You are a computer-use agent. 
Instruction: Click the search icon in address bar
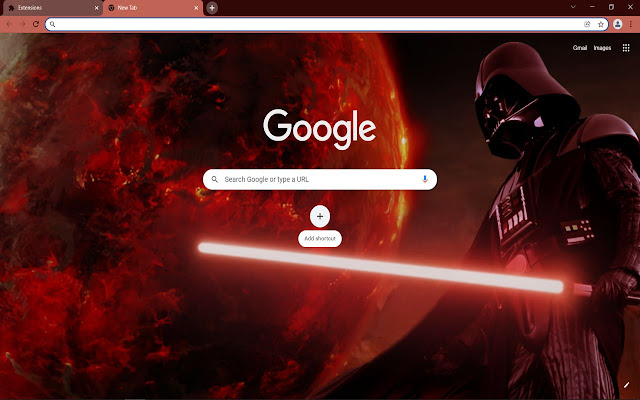(53, 24)
